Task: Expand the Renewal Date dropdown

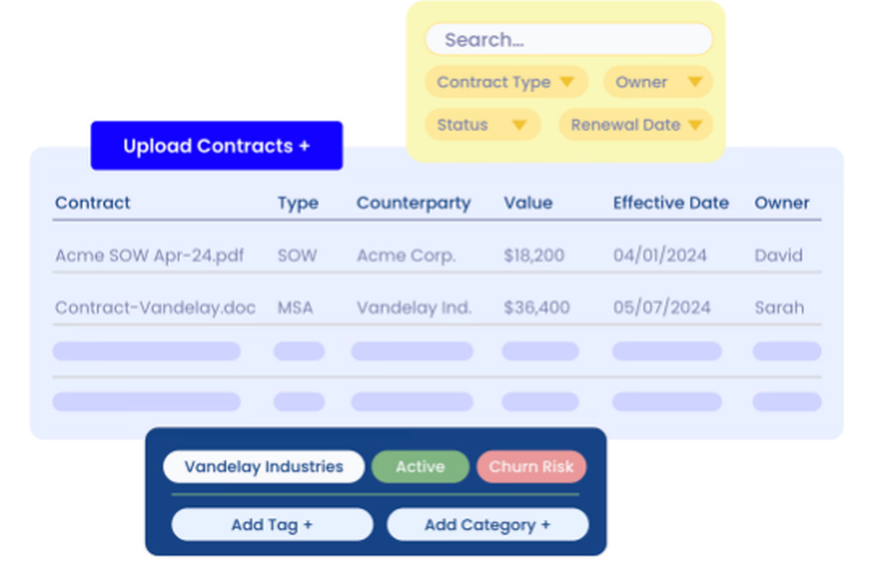Action: (x=636, y=125)
